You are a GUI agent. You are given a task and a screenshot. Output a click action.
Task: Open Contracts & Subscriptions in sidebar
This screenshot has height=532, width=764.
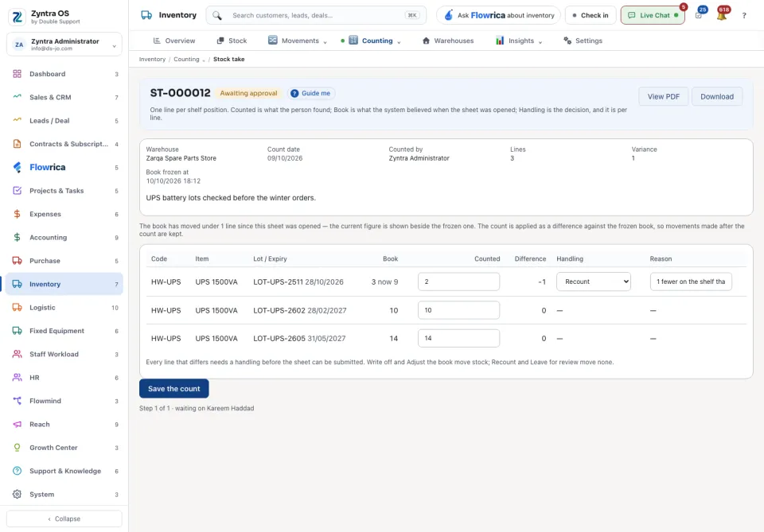tap(64, 144)
